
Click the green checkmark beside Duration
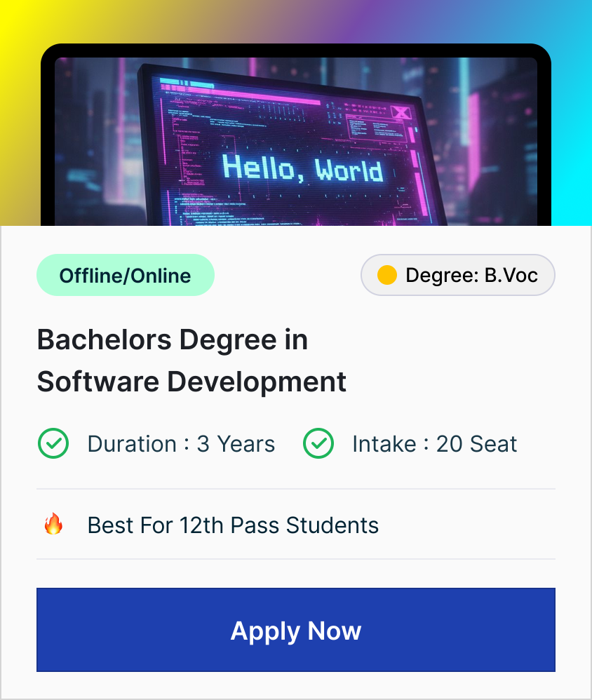[x=53, y=444]
